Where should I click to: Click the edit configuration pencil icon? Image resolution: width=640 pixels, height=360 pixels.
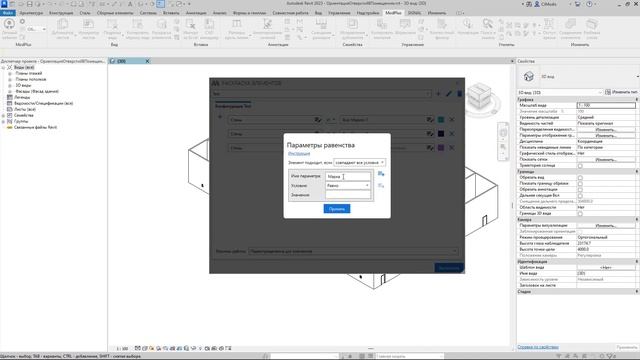(449, 94)
